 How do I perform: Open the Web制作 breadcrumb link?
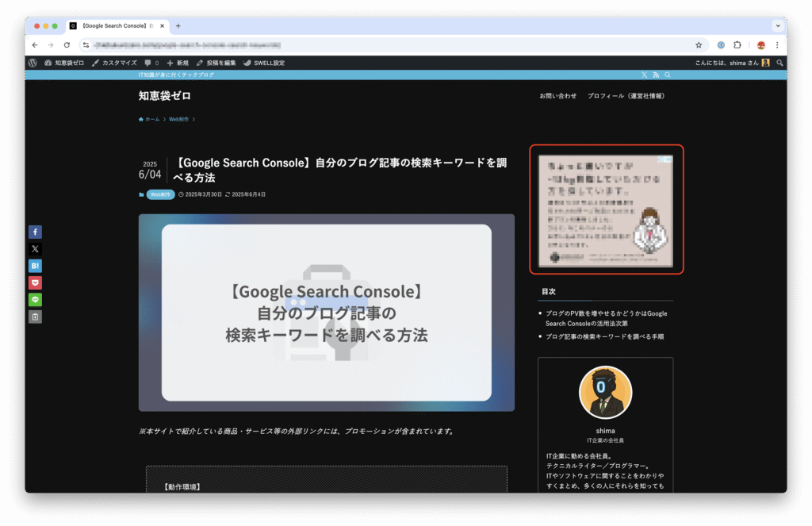pyautogui.click(x=178, y=119)
